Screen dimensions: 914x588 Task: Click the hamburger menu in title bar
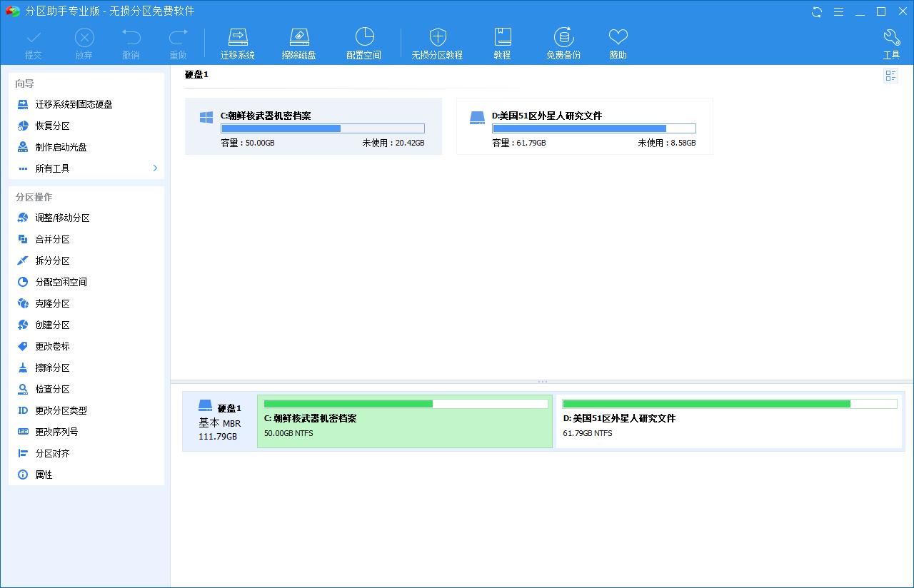(838, 11)
